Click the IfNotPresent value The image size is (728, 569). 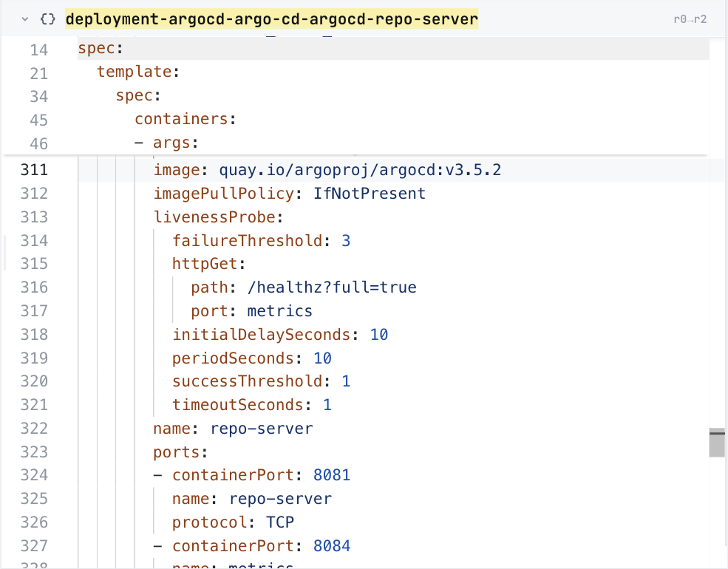pos(369,194)
